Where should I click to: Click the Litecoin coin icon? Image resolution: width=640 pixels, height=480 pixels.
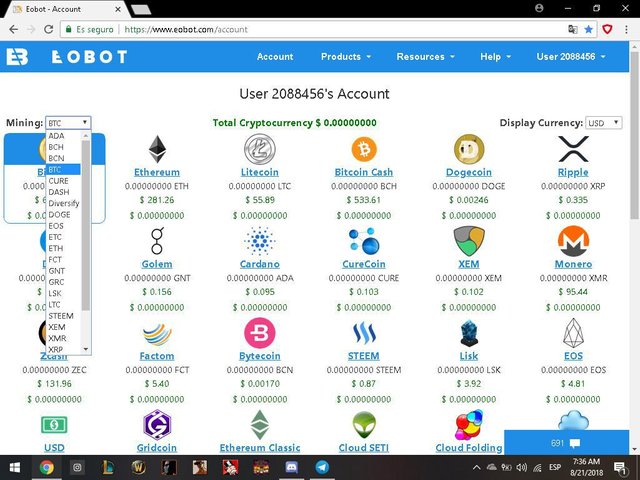click(260, 149)
